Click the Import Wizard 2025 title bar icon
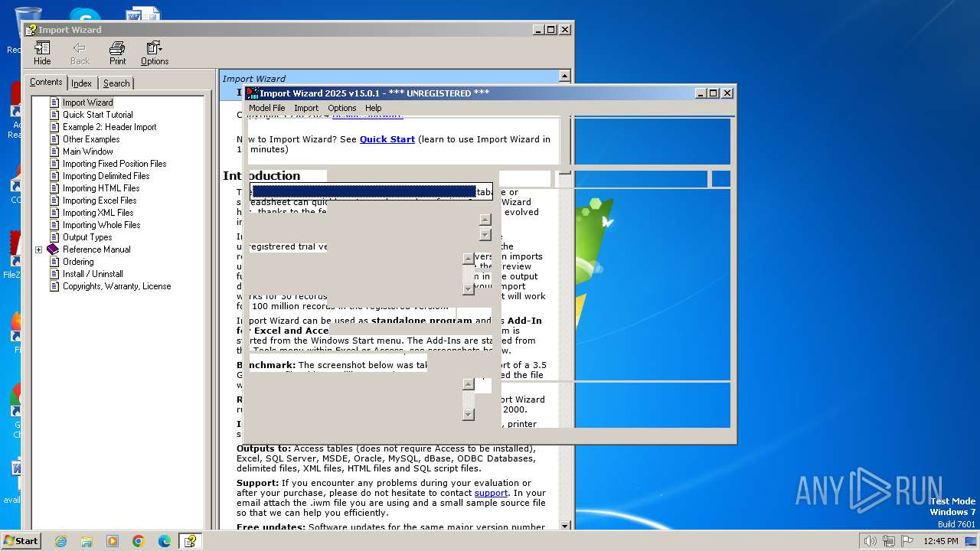 [252, 93]
